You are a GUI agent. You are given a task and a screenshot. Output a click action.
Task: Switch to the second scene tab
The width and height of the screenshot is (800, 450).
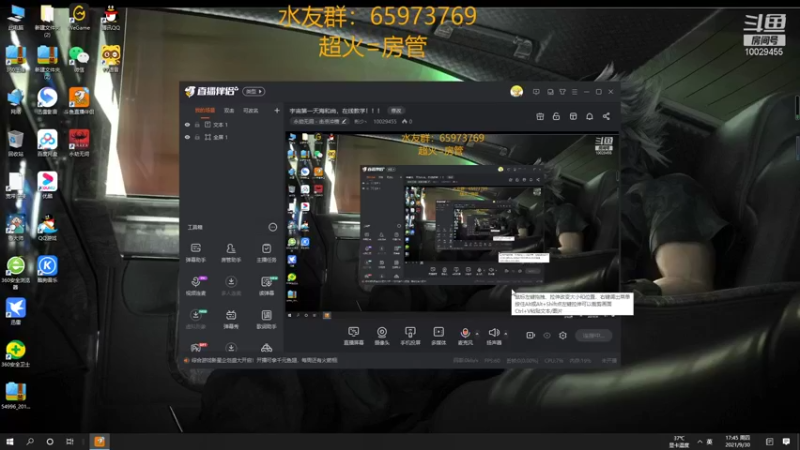point(229,110)
